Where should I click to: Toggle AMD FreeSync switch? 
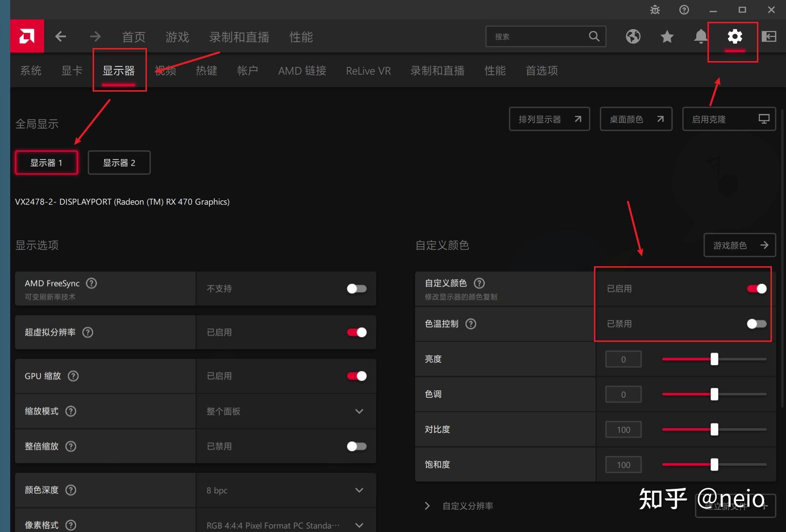click(357, 289)
